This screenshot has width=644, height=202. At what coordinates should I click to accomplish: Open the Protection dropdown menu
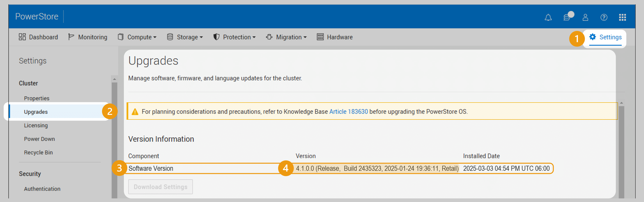pos(234,37)
